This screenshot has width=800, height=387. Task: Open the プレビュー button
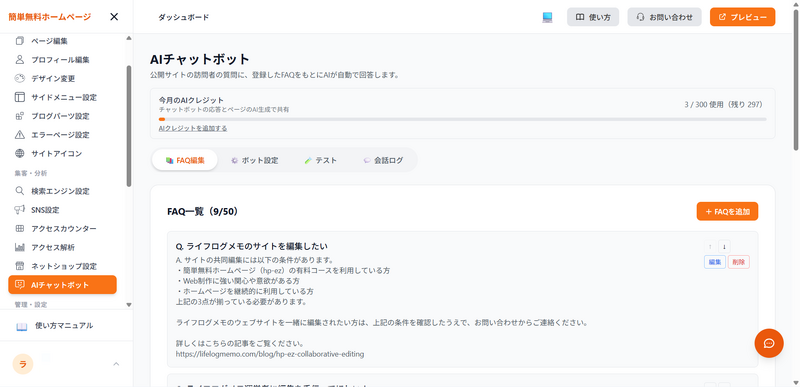(x=742, y=17)
